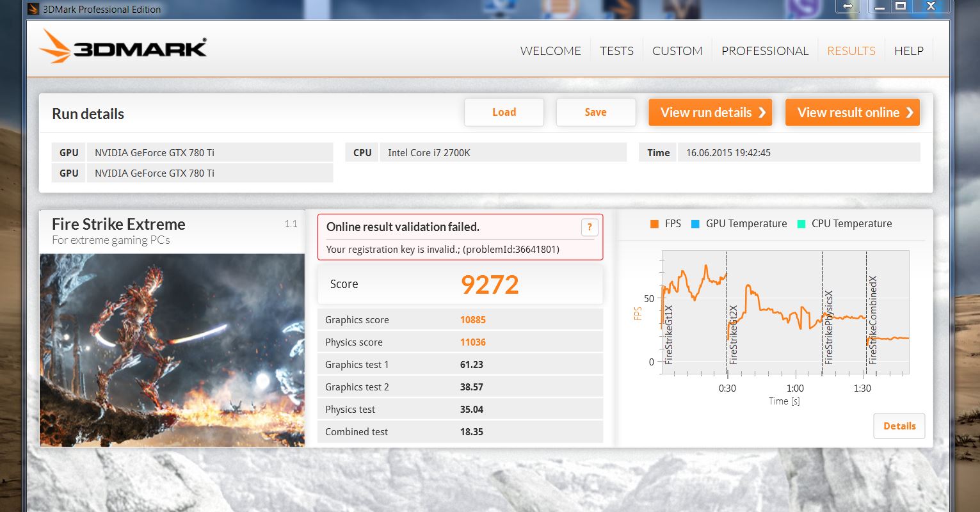This screenshot has width=980, height=512.
Task: Click the Load button
Action: click(504, 112)
